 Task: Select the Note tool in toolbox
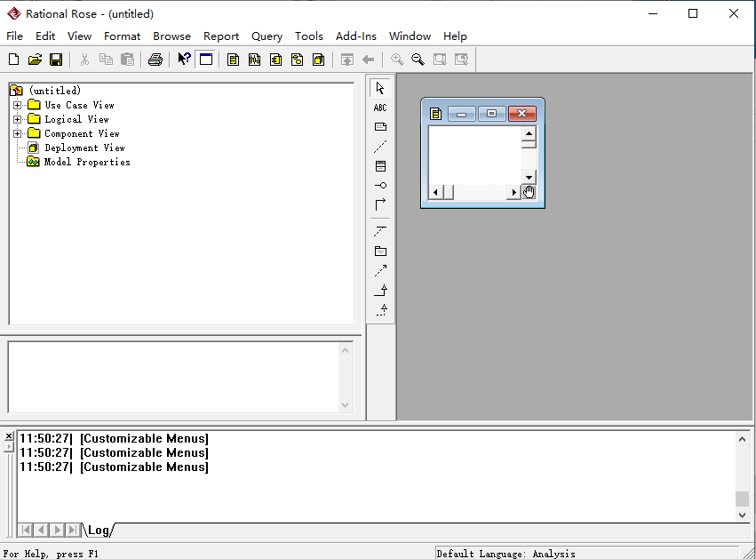380,127
